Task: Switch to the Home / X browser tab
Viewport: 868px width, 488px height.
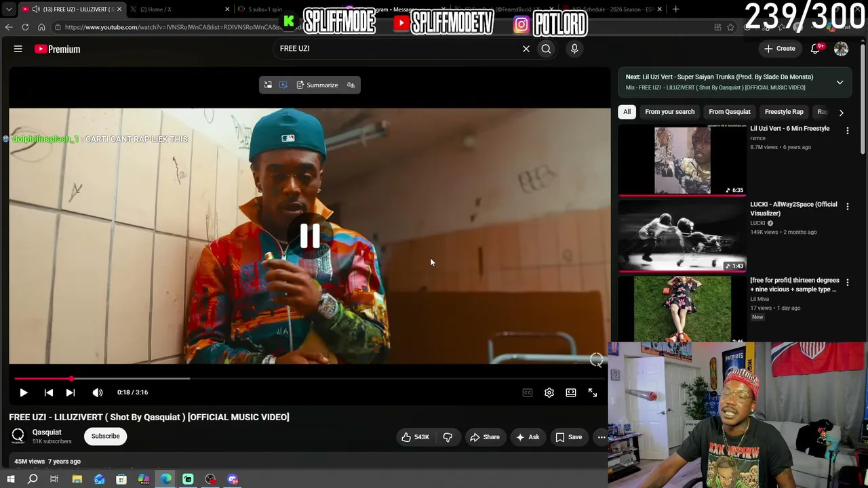Action: pos(180,9)
